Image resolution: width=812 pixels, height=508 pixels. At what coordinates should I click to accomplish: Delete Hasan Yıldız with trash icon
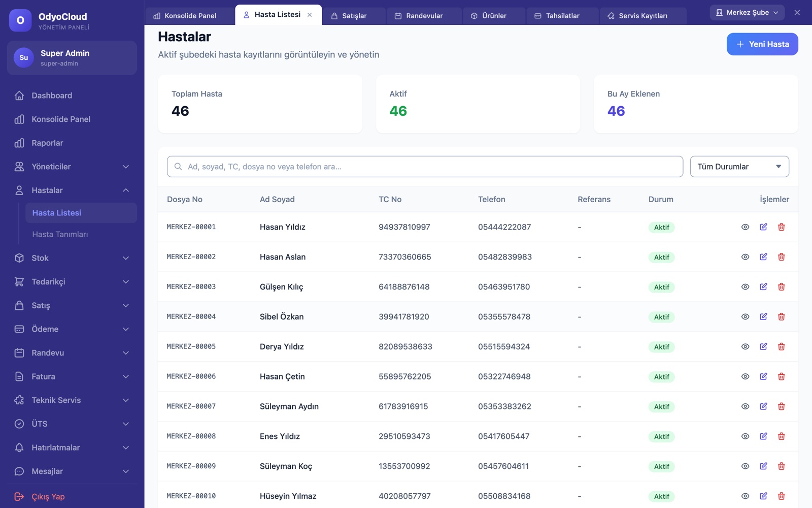[x=782, y=227]
